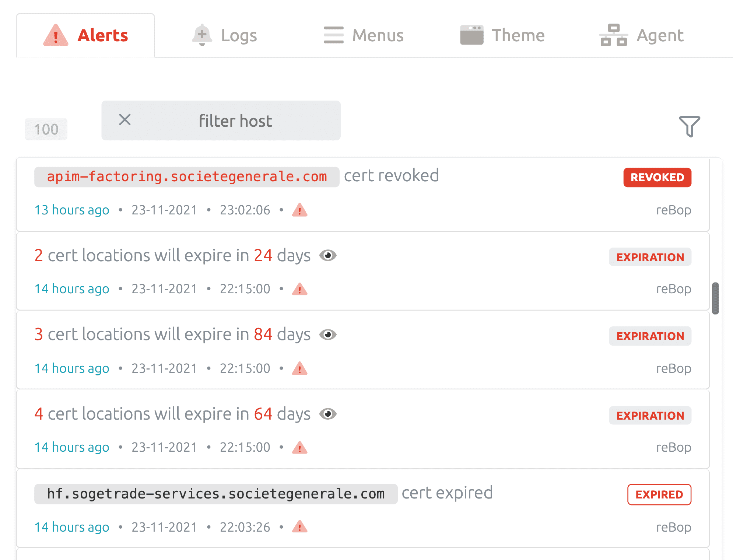Switch to the Logs tab
The width and height of the screenshot is (733, 560).
225,35
